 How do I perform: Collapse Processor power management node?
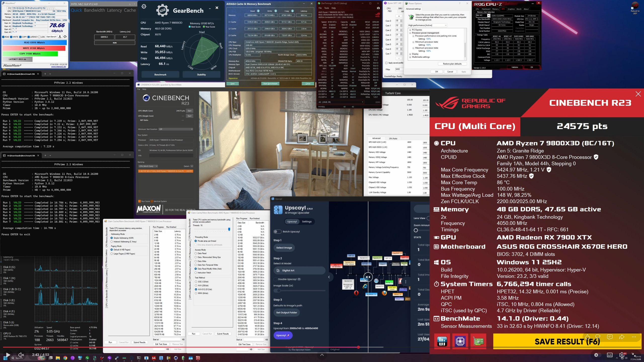coord(410,33)
